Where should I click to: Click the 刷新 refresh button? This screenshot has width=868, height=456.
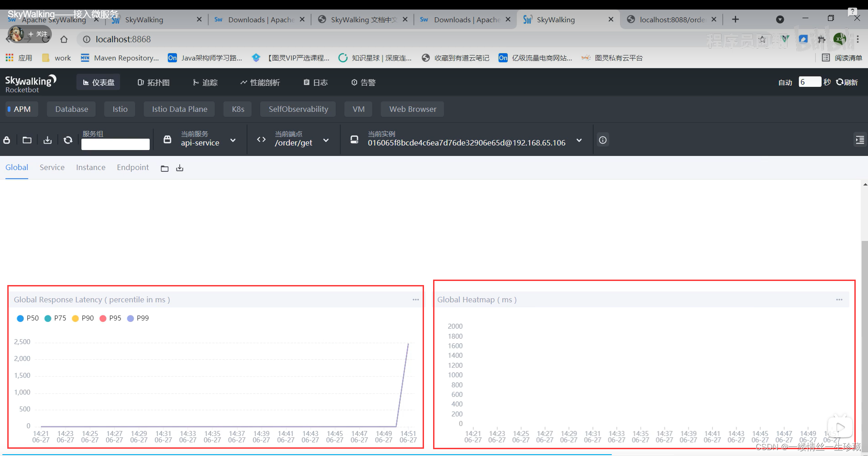coord(847,82)
